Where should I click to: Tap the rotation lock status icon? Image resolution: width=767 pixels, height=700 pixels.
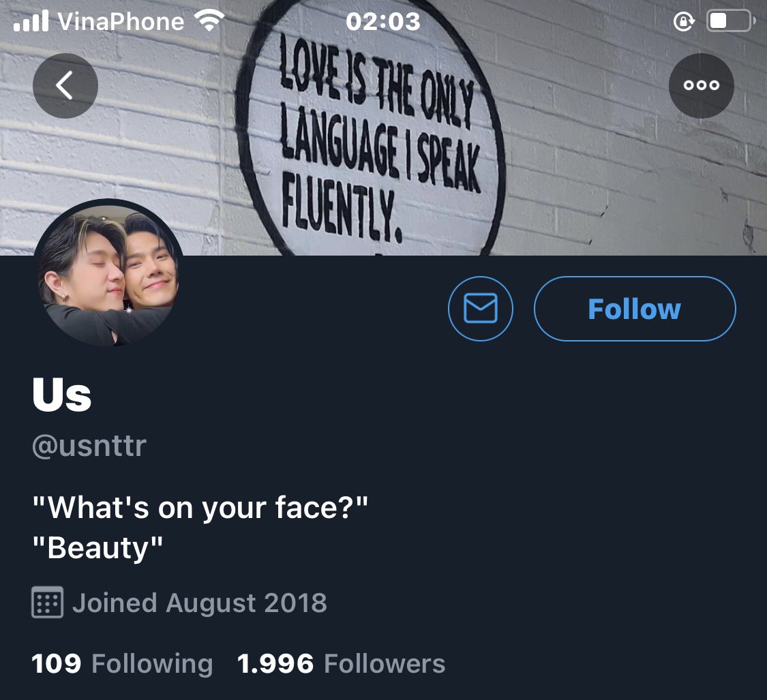pos(682,22)
